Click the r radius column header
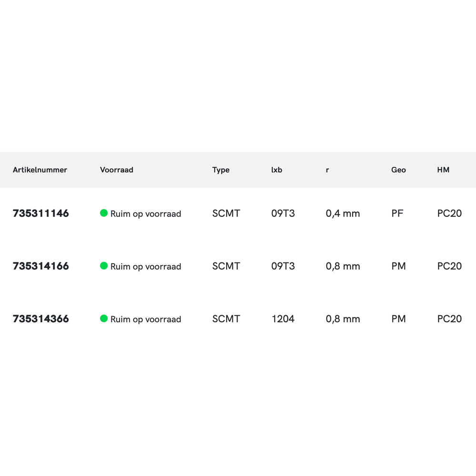The height and width of the screenshot is (476, 476). (x=327, y=170)
